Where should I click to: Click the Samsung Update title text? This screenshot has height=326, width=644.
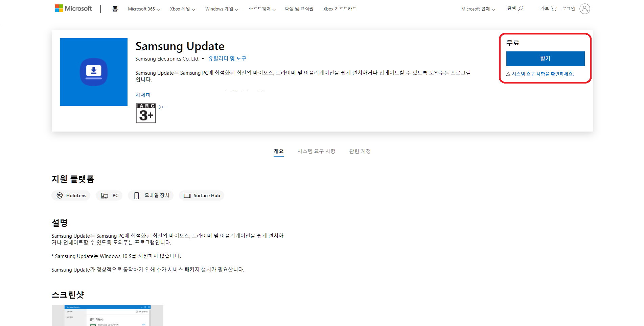[180, 46]
